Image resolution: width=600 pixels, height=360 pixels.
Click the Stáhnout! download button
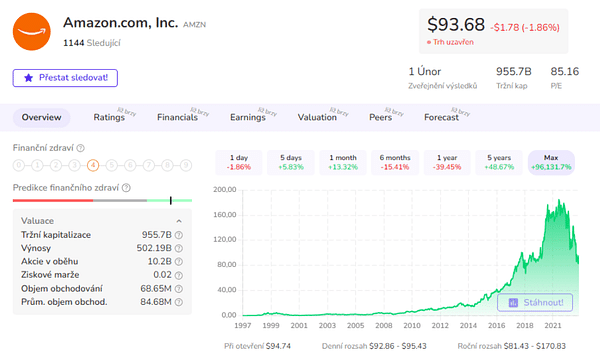click(535, 303)
